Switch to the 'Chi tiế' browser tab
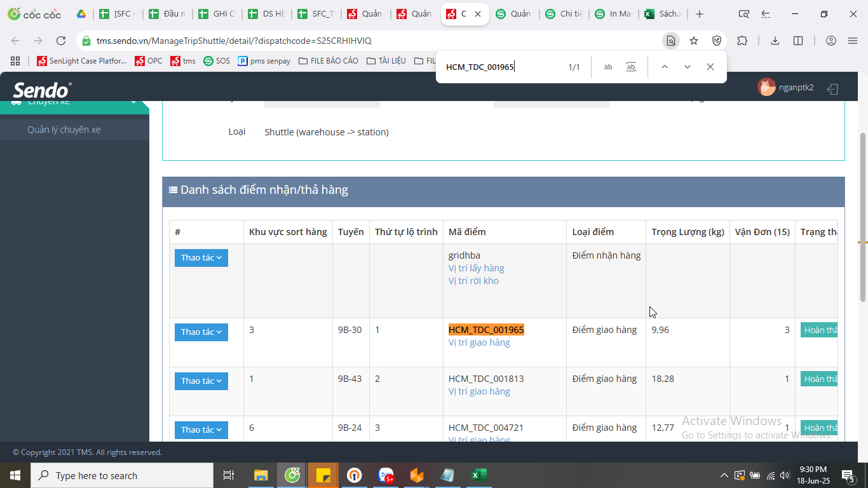This screenshot has height=488, width=868. (x=564, y=14)
